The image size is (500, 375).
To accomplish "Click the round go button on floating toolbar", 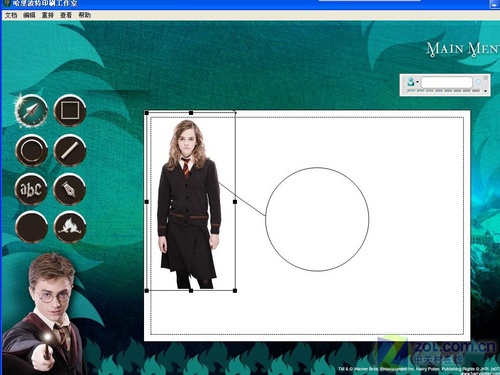I will [x=478, y=82].
